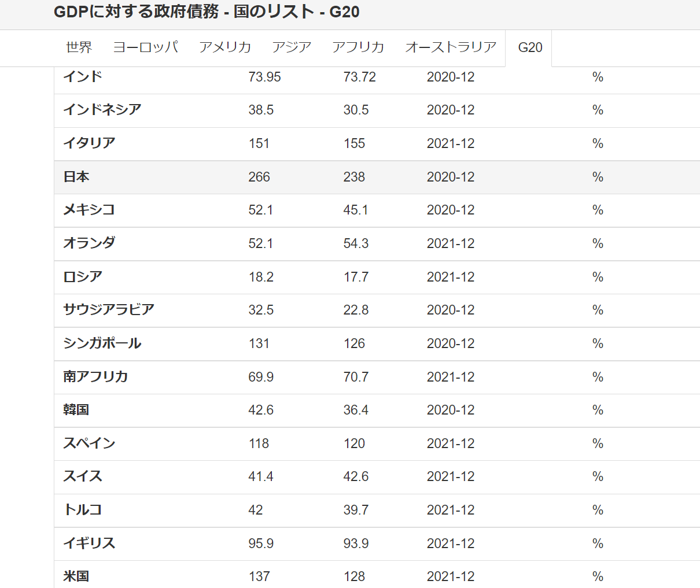
Task: Open the ロシア country link
Action: coord(83,277)
